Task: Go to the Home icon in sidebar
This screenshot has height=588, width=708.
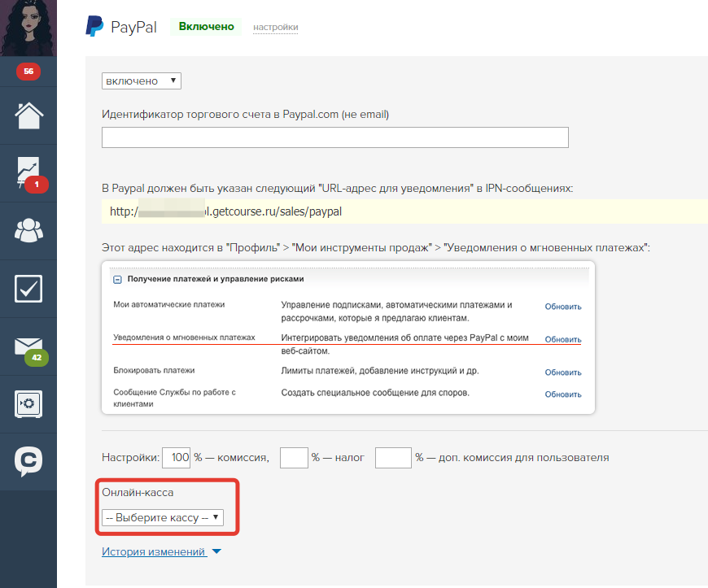Action: [29, 115]
